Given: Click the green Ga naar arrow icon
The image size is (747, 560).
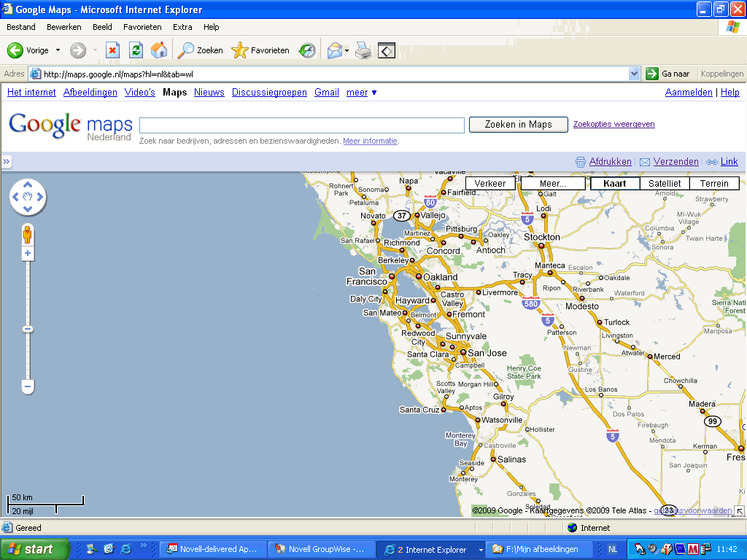Looking at the screenshot, I should click(651, 74).
